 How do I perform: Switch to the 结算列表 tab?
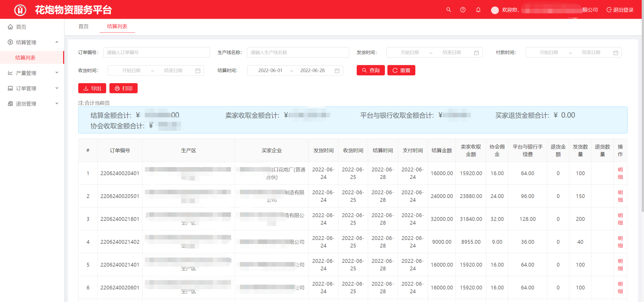tap(117, 27)
